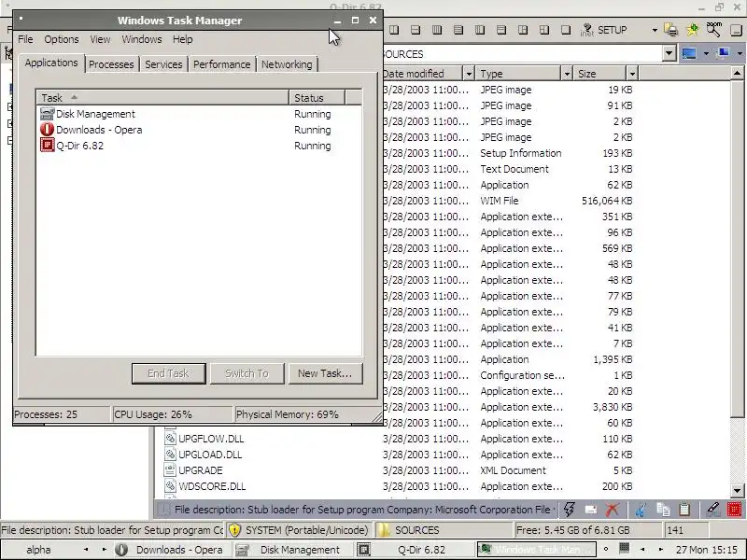The height and width of the screenshot is (560, 747).
Task: Click the Free: 5.45 GB status entry
Action: pos(587,530)
